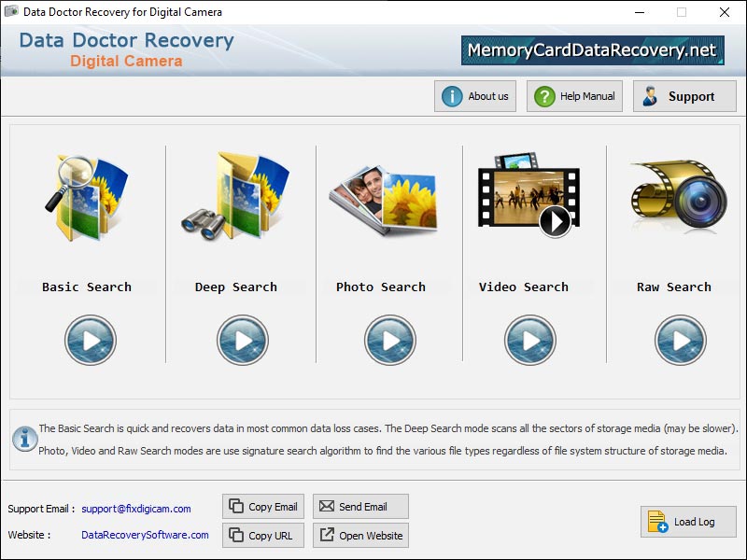The width and height of the screenshot is (747, 560).
Task: Click the Copy Email button
Action: pos(262,506)
